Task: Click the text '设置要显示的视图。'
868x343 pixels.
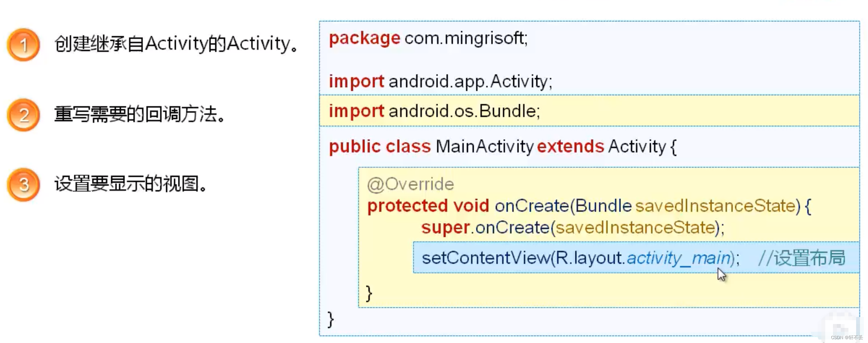Action: pos(130,184)
